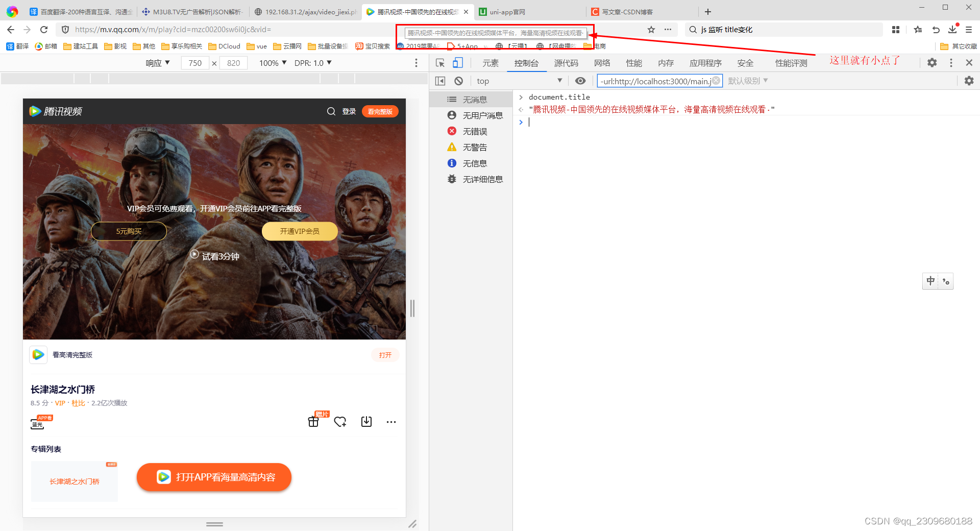Click the 开通VIP会员 button

(300, 231)
